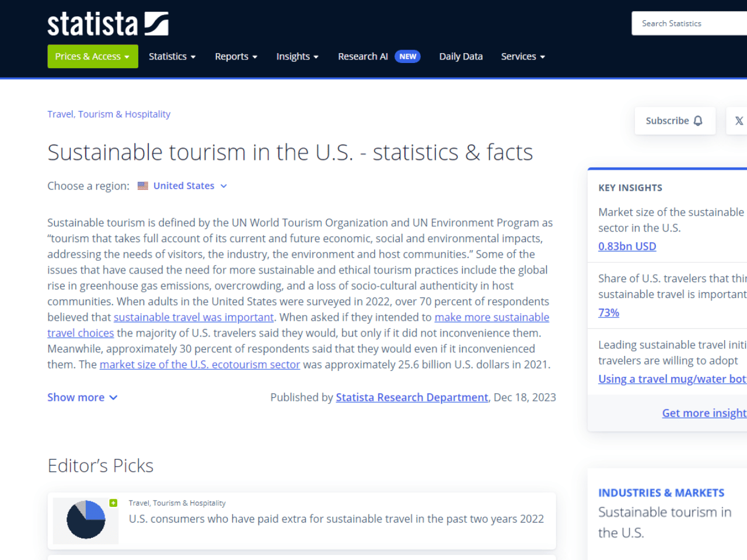
Task: Click the NEW badge beside Research AI
Action: (407, 57)
